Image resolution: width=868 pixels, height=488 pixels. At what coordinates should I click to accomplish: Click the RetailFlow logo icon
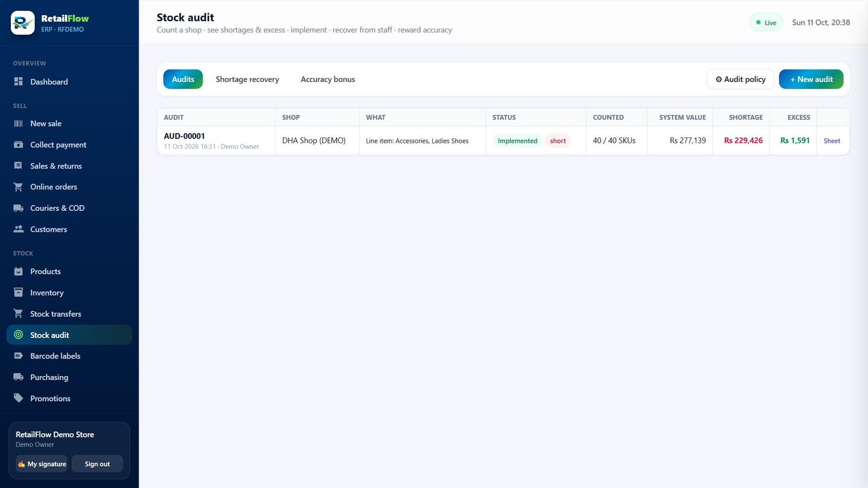point(23,23)
